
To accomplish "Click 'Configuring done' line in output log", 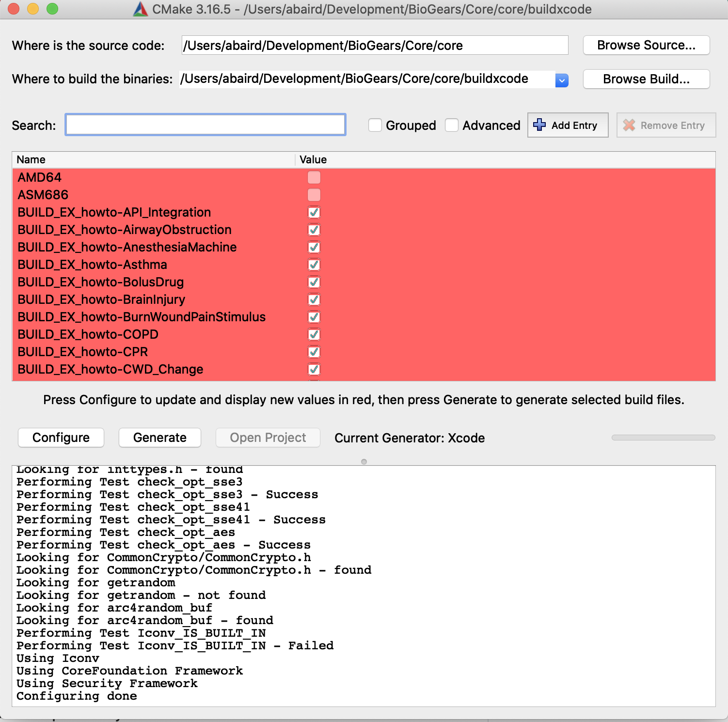I will click(x=77, y=696).
